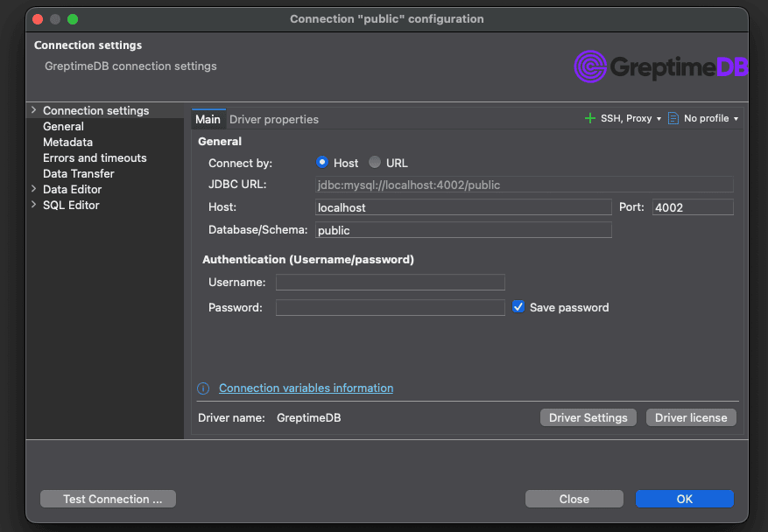Click the GreptimeDB driver name text
Screen dimensions: 768x532
(x=308, y=417)
